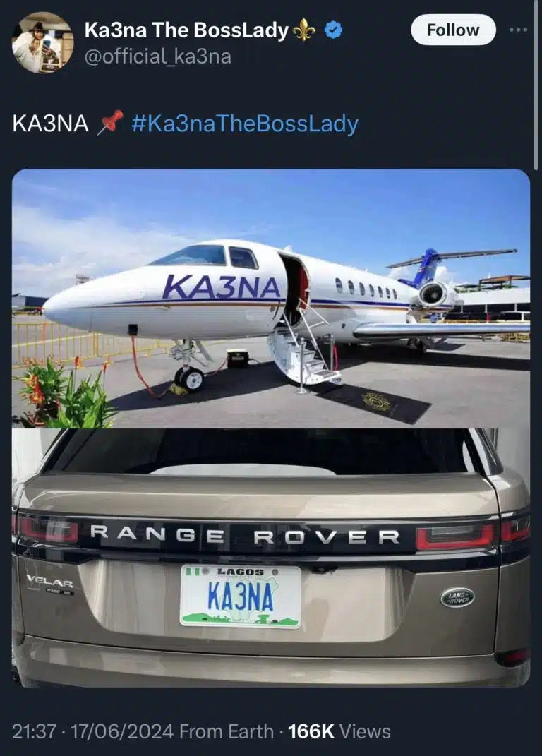Click the red pushpin emoji in the tweet
Viewport: 542px width, 756px height.
point(109,122)
